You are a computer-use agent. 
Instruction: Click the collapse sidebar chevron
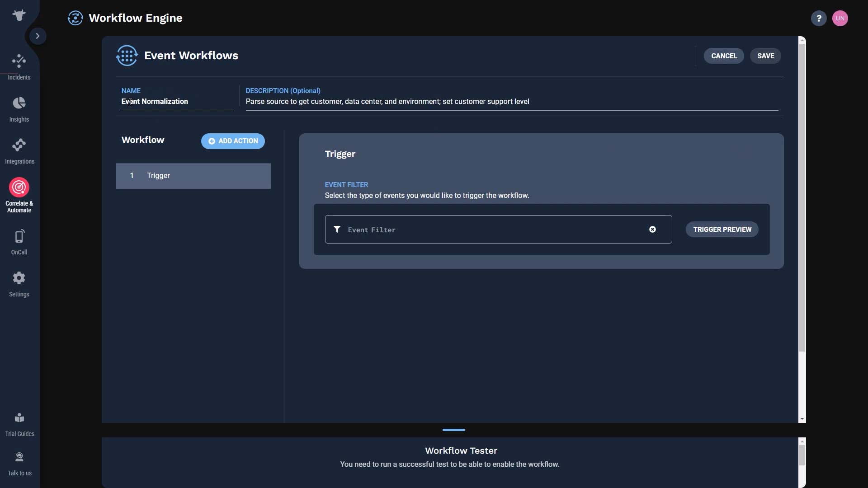click(x=37, y=36)
